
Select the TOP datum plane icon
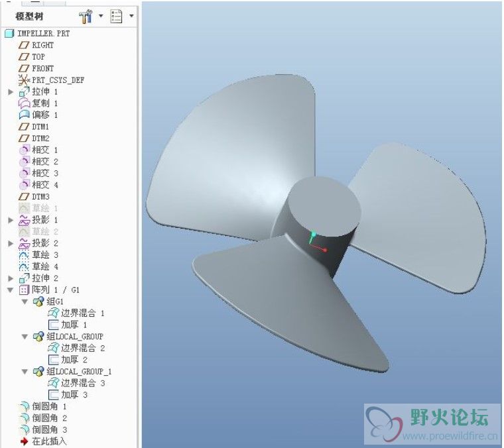[x=24, y=57]
